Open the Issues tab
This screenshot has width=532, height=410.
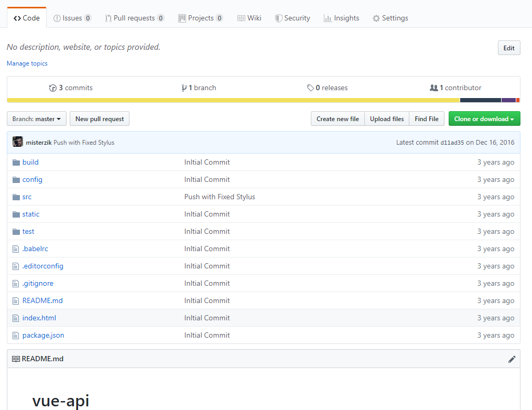tap(72, 18)
